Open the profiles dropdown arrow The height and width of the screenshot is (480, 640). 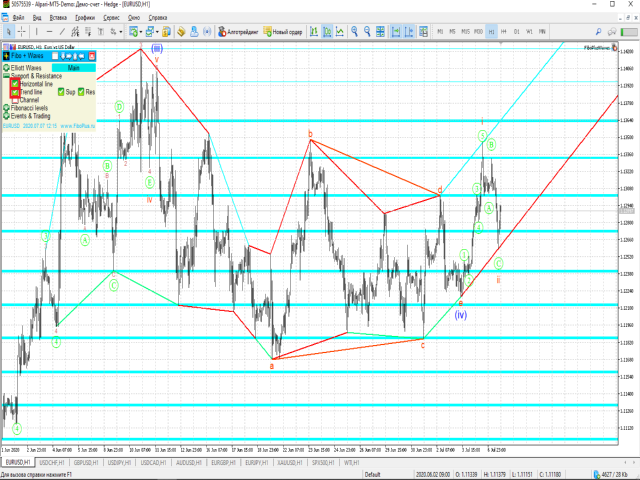click(x=157, y=31)
